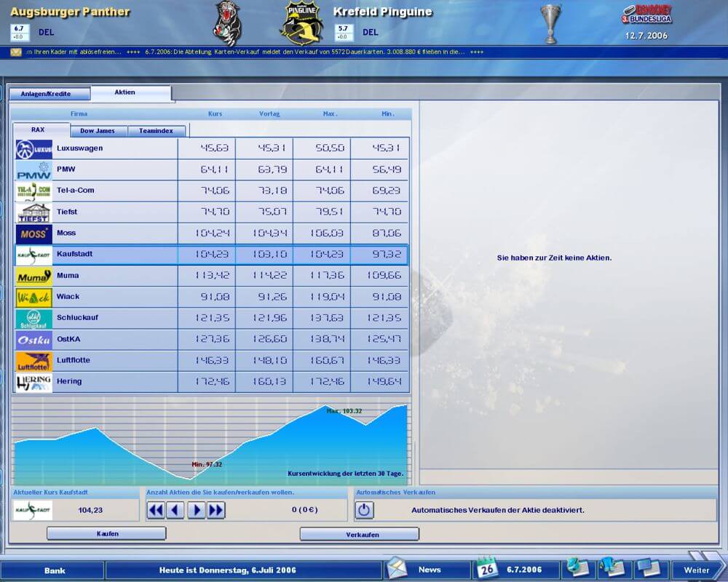Click the Kaufen button
Screen dimensions: 728x582
click(106, 534)
